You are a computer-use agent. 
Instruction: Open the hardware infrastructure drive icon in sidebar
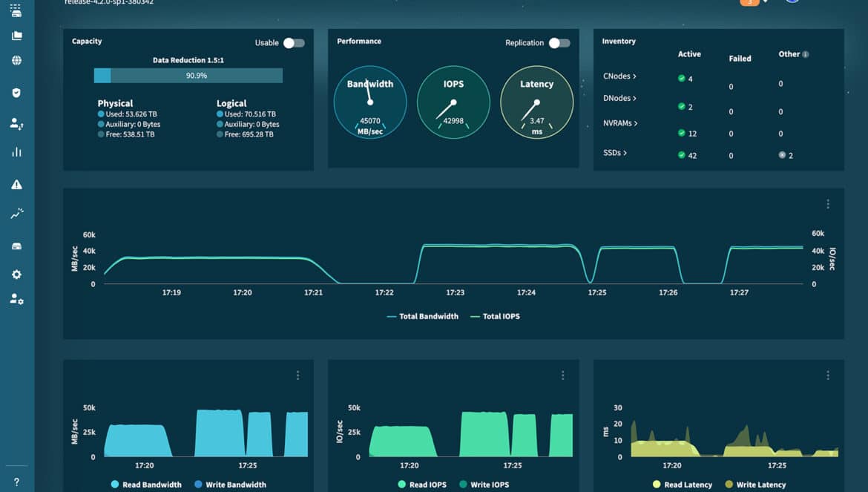(x=16, y=246)
